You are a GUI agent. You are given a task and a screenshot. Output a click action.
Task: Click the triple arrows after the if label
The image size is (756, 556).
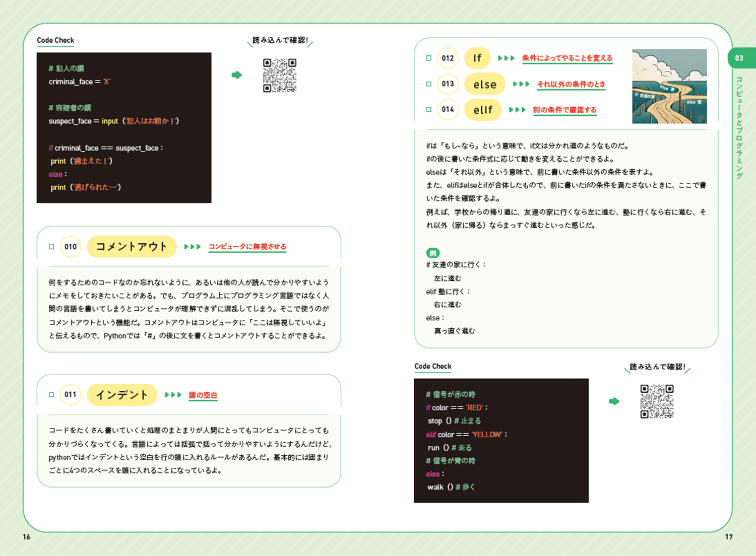[506, 58]
